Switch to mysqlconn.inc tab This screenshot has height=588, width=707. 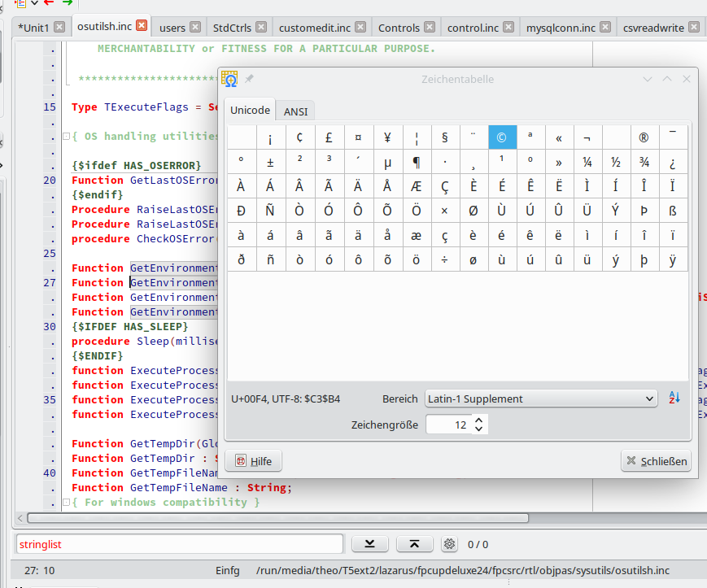pos(561,28)
